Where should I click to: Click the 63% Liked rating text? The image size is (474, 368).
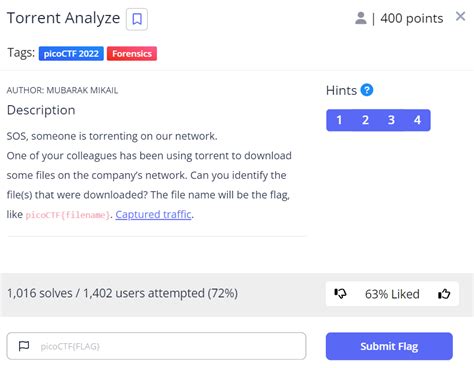coord(392,294)
